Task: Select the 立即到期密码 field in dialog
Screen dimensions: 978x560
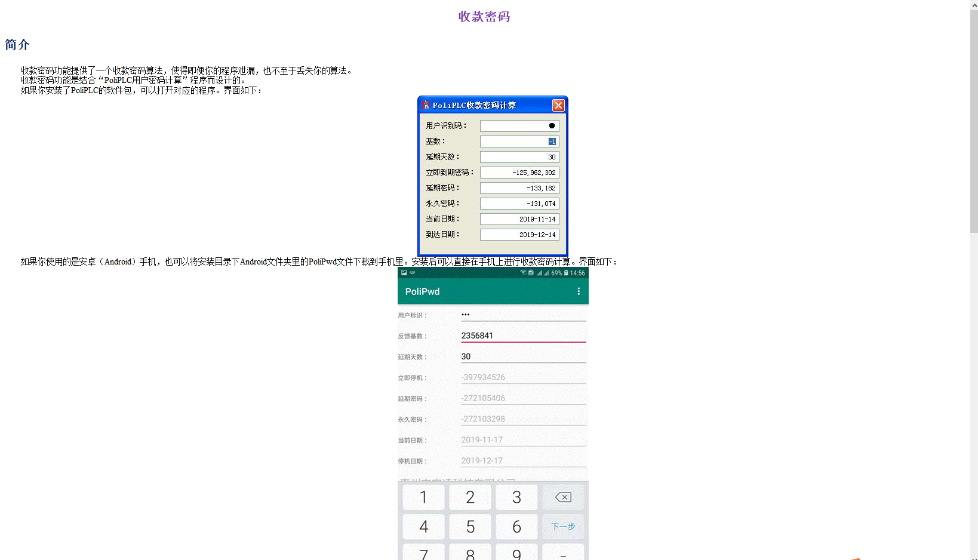Action: click(519, 173)
